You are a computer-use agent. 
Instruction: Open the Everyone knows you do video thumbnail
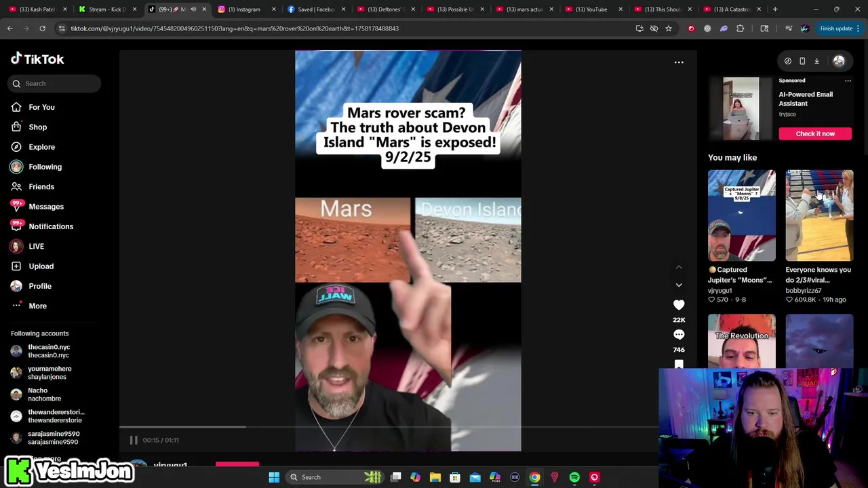[819, 216]
